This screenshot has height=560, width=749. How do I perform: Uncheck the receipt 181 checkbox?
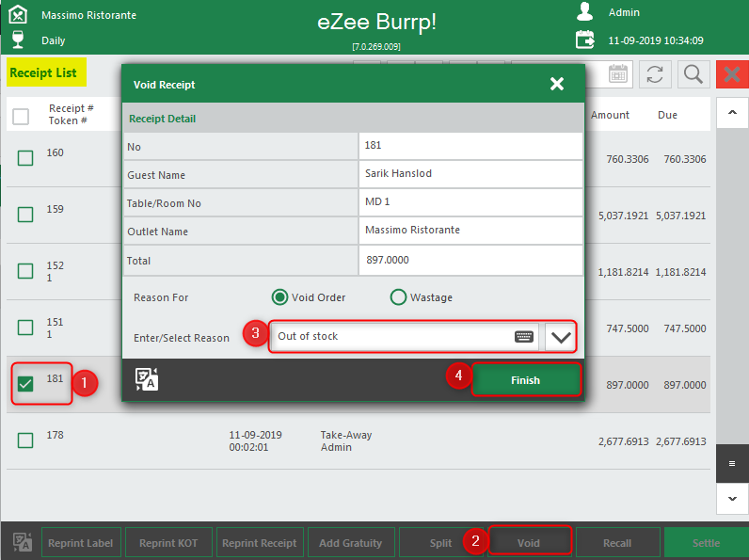25,384
